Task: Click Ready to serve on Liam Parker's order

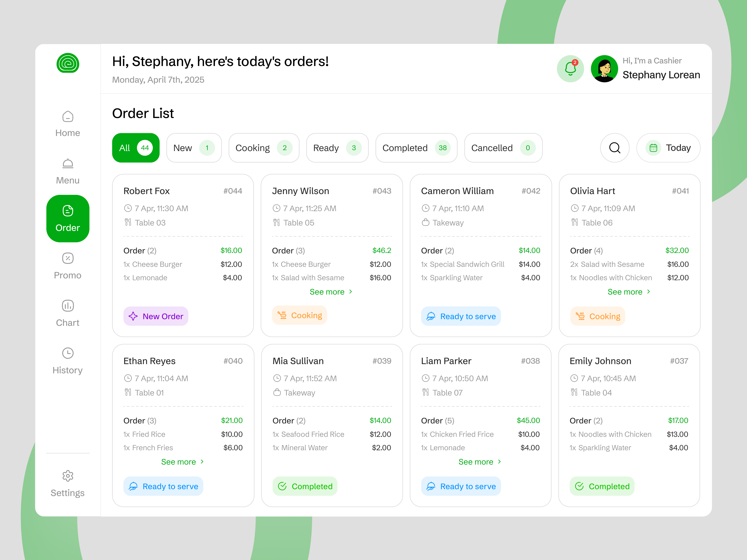Action: pos(461,486)
